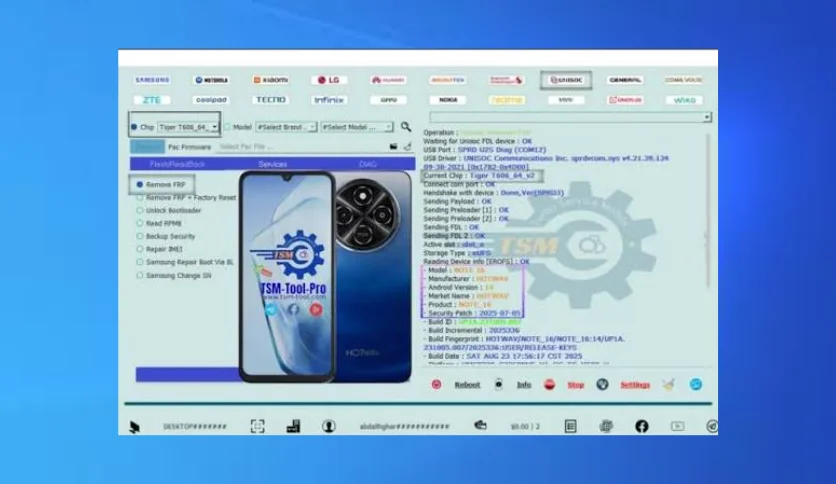This screenshot has height=484, width=836.
Task: Click the QR scan frame icon
Action: pyautogui.click(x=258, y=426)
